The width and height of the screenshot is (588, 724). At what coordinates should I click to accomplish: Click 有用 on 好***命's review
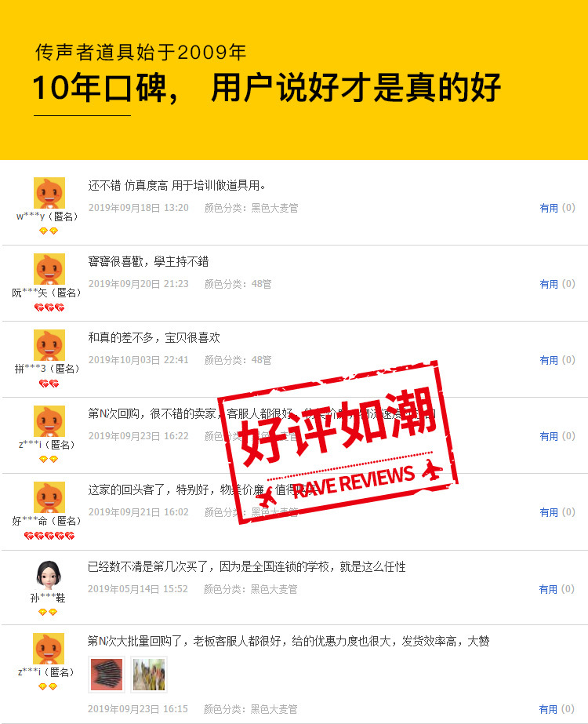pos(549,512)
